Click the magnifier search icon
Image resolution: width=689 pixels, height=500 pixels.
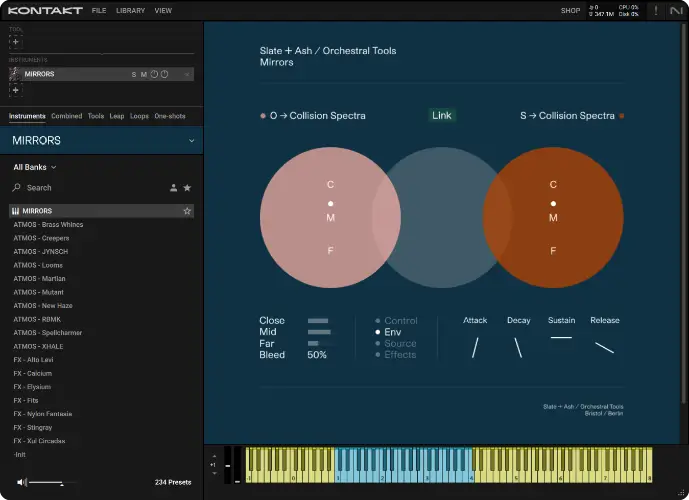click(17, 188)
